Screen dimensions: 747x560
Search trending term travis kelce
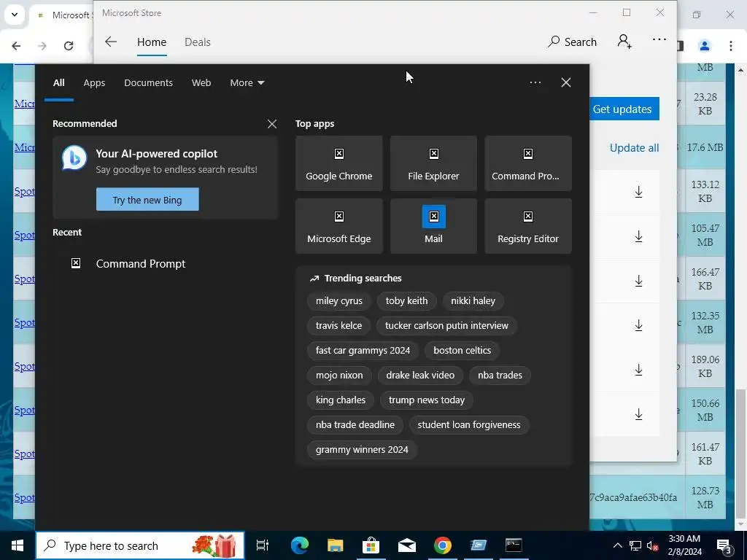click(338, 326)
